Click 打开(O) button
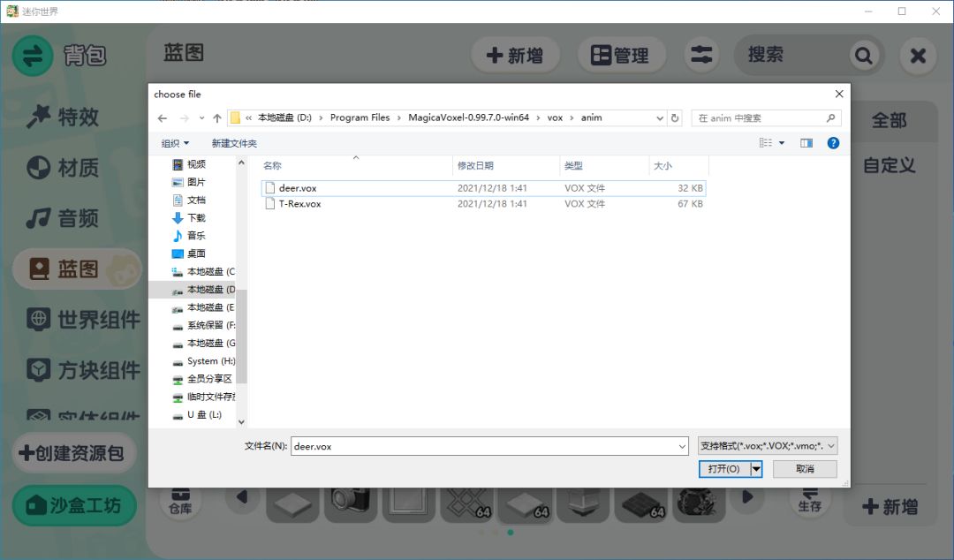954x560 pixels. 724,469
